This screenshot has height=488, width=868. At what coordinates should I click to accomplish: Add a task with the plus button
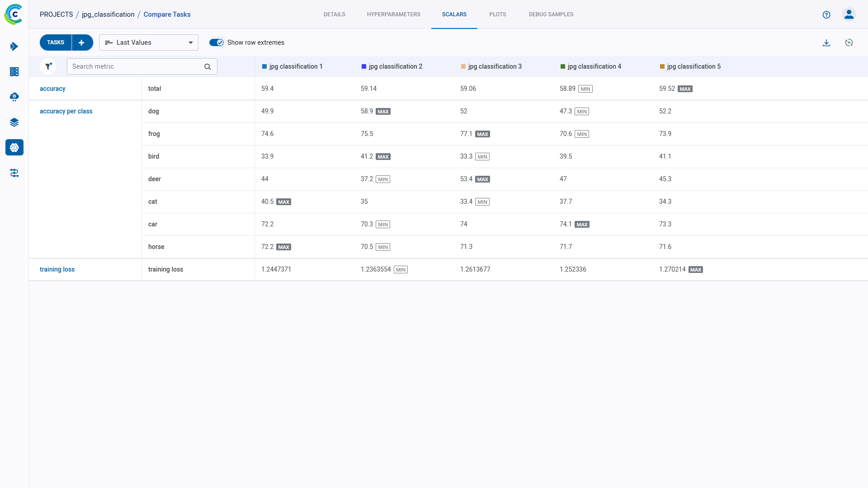[x=81, y=42]
